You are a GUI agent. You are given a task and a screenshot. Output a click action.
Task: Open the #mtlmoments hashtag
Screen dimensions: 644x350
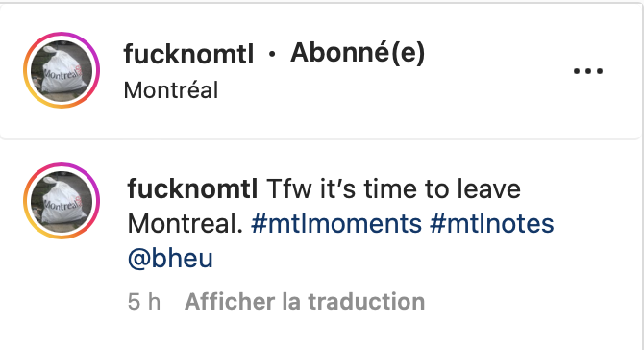tap(336, 224)
